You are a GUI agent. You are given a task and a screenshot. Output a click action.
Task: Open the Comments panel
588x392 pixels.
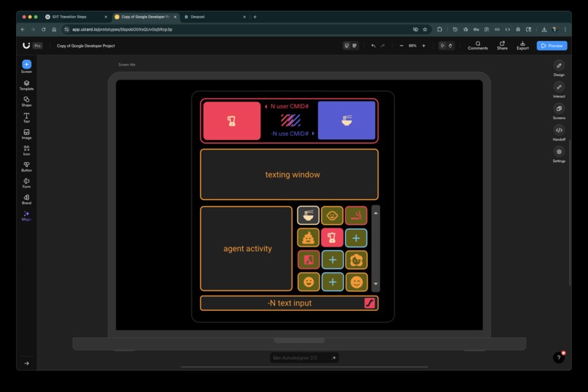click(478, 45)
